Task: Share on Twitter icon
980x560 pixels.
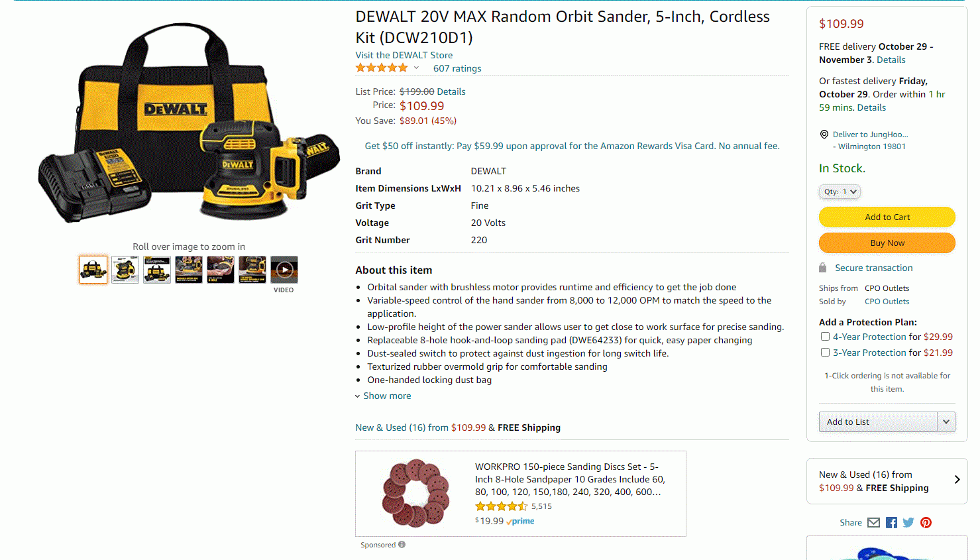Action: (x=908, y=522)
